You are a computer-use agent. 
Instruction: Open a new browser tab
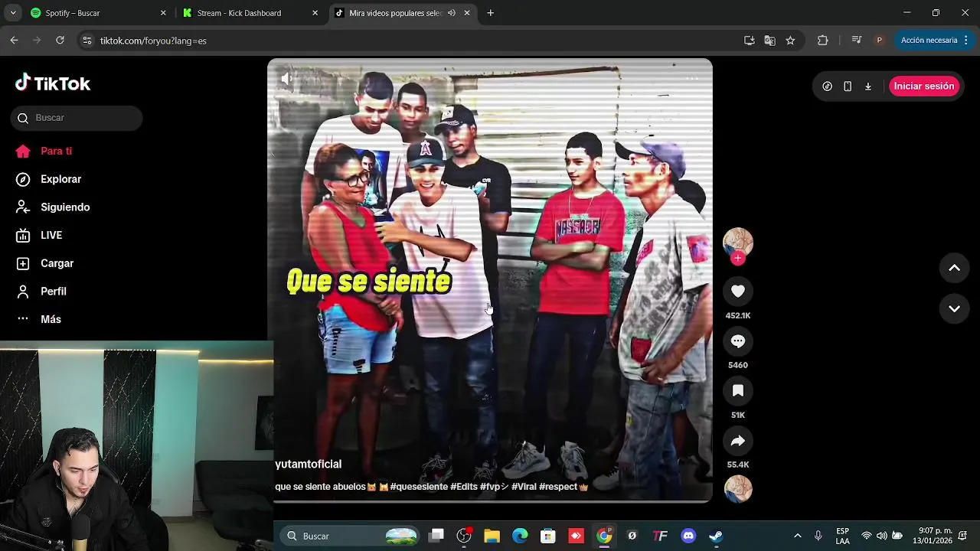click(491, 13)
